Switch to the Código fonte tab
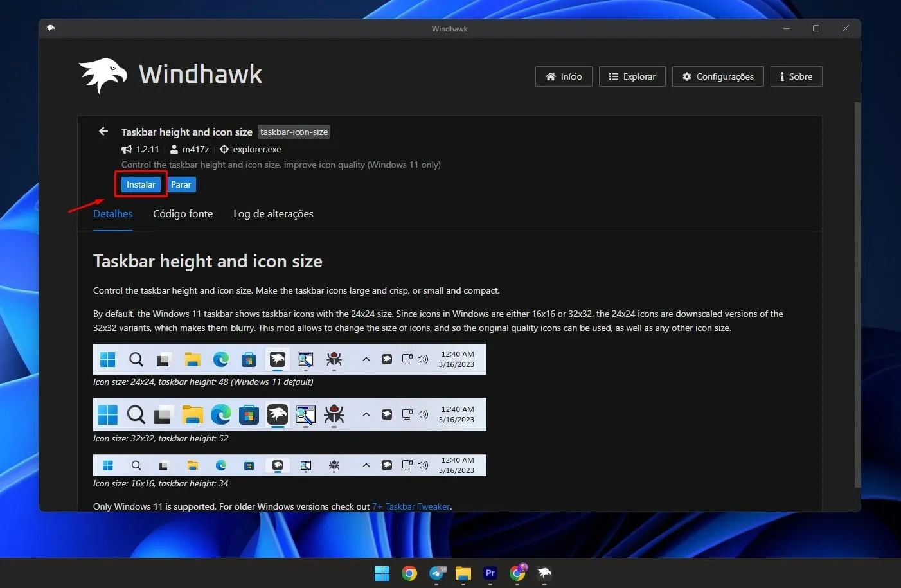901x588 pixels. coord(183,214)
